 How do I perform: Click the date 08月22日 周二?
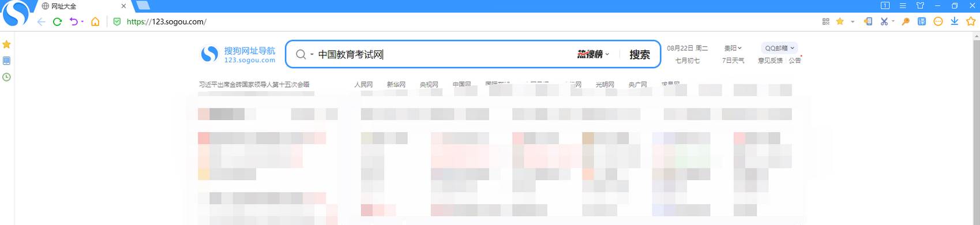tap(687, 48)
